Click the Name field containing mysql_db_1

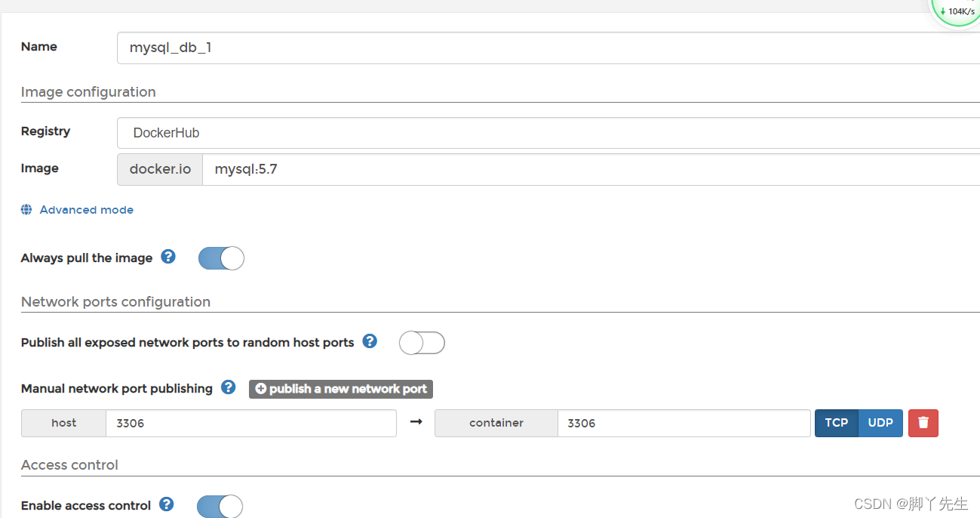548,48
